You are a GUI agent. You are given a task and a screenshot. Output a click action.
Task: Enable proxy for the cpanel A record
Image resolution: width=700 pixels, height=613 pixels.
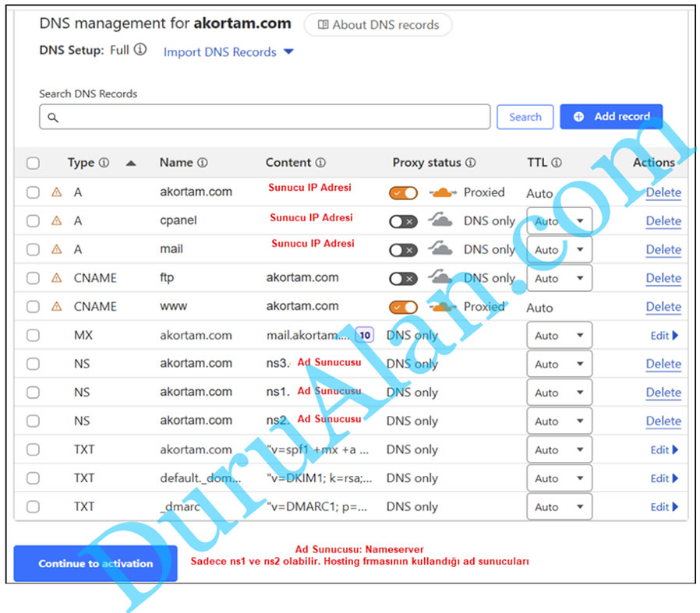click(x=403, y=222)
